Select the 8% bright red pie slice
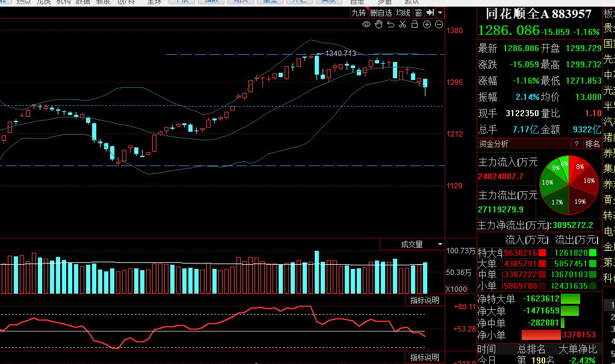The height and width of the screenshot is (364, 615). tap(579, 167)
